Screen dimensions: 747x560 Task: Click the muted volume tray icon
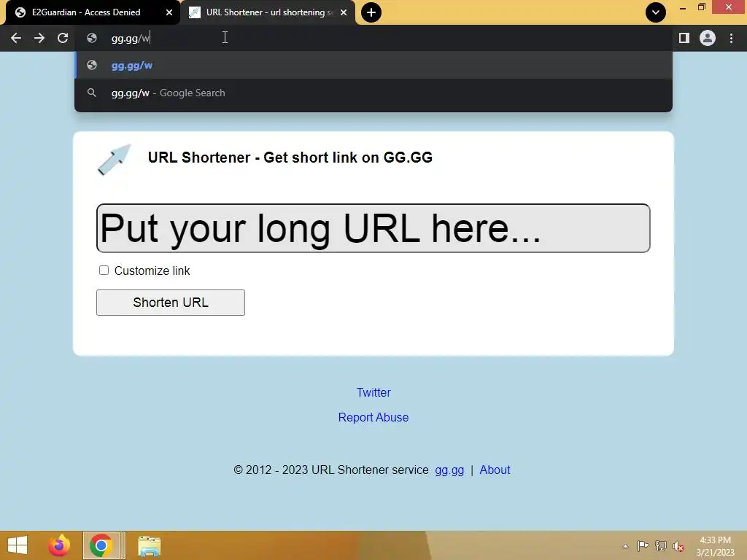[678, 546]
